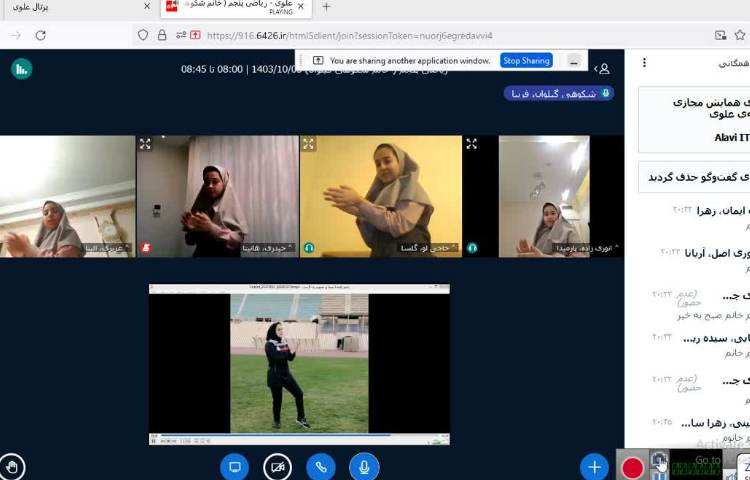Open the blue plus actions menu

(595, 467)
